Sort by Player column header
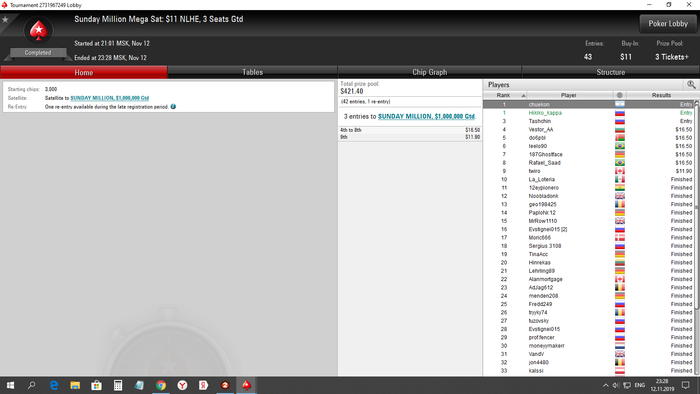 (x=568, y=95)
